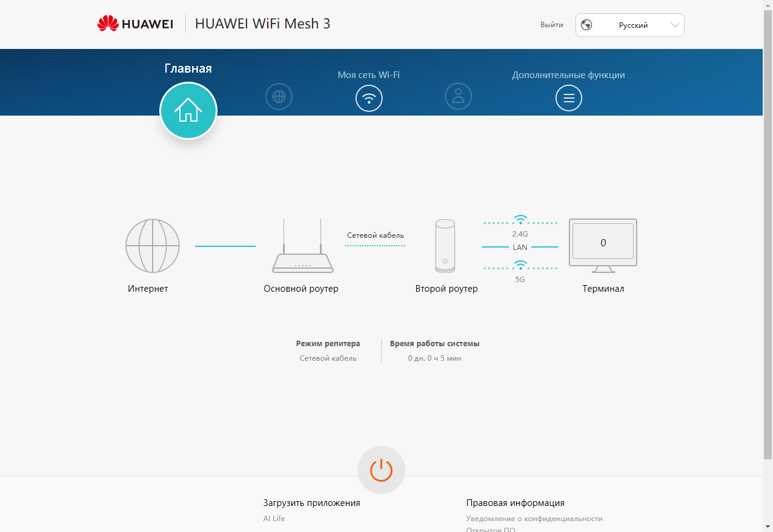Expand language list with the chevron arrow
The width and height of the screenshot is (773, 532).
[x=675, y=25]
